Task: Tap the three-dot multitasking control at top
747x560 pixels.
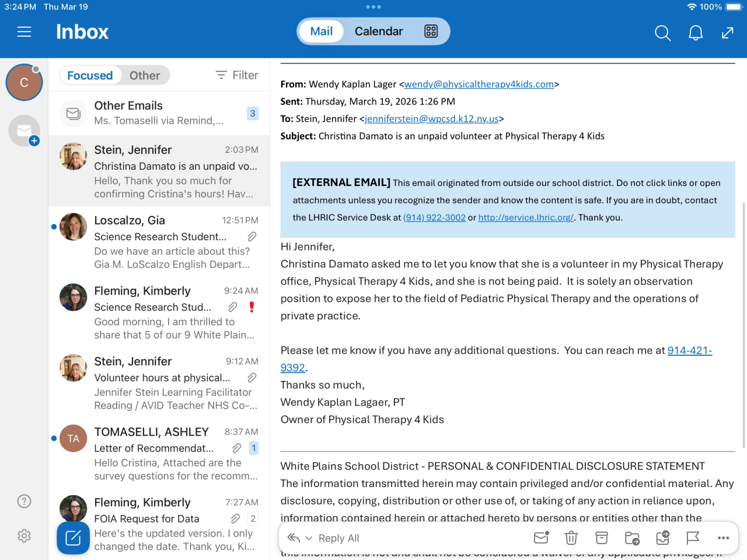Action: point(373,7)
